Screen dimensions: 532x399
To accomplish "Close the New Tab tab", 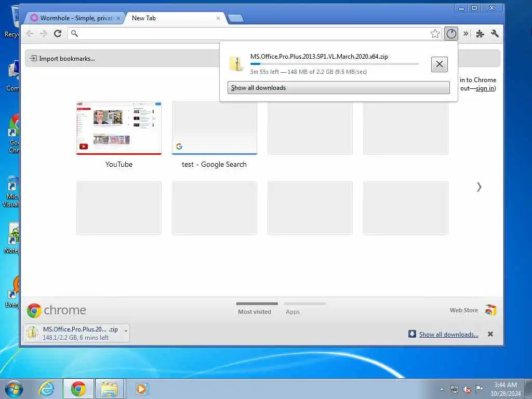I will click(x=218, y=18).
